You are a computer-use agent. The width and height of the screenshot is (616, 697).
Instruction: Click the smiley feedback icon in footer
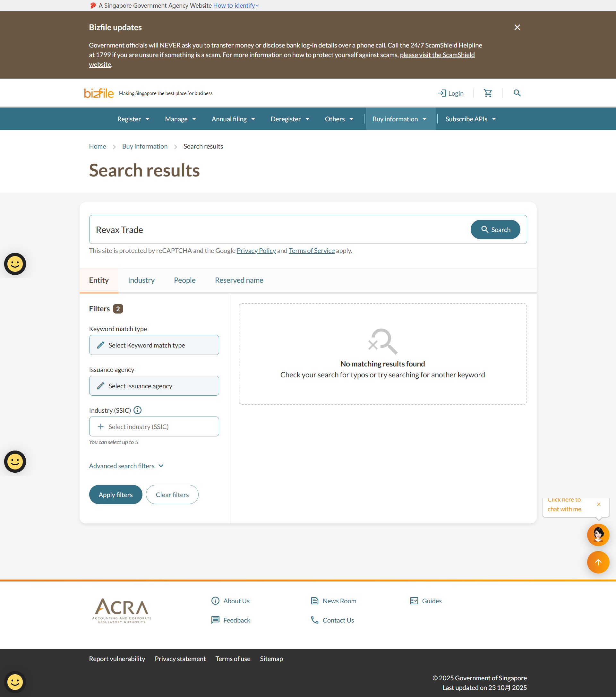[x=15, y=682]
